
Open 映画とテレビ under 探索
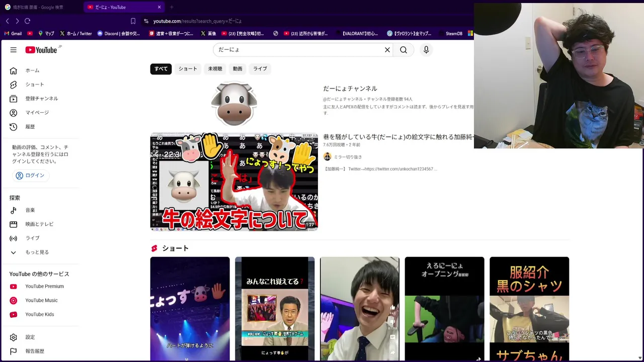click(40, 224)
